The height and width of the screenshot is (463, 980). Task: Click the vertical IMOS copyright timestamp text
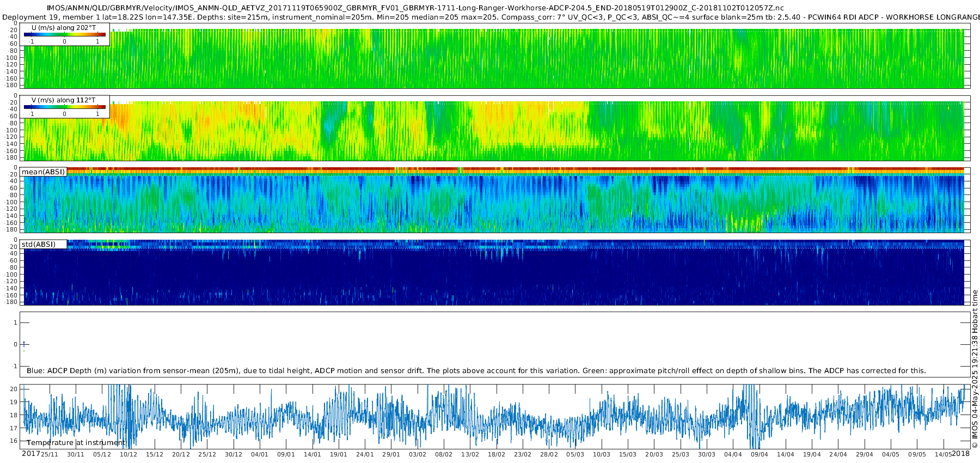click(975, 369)
